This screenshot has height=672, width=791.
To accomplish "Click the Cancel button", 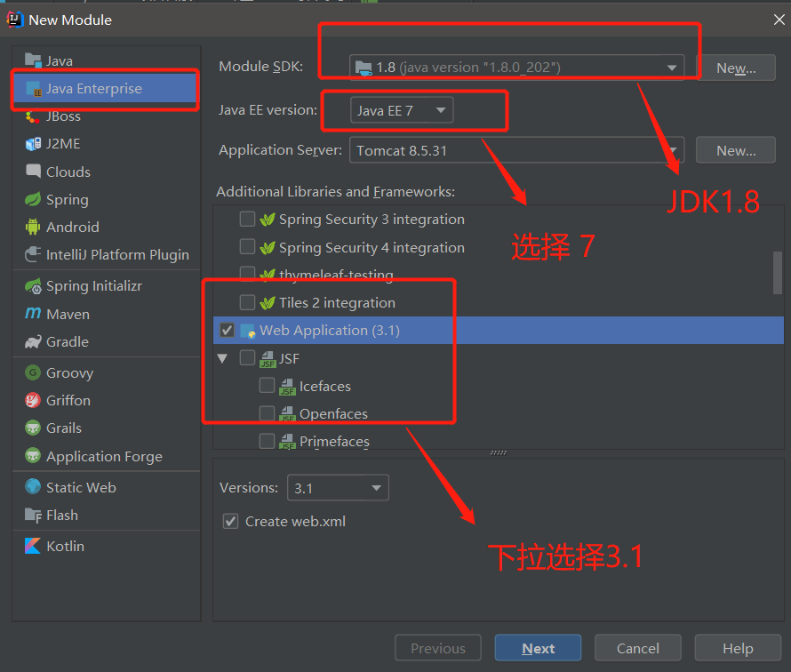I will tap(637, 648).
